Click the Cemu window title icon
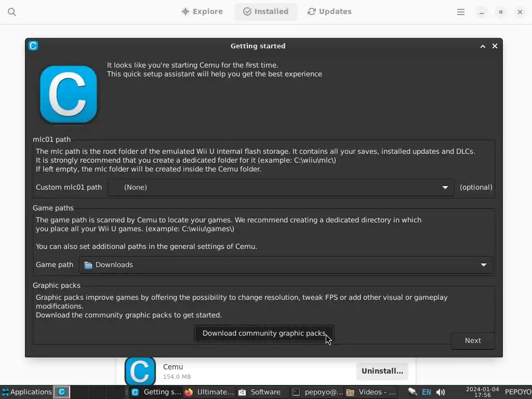 point(33,46)
